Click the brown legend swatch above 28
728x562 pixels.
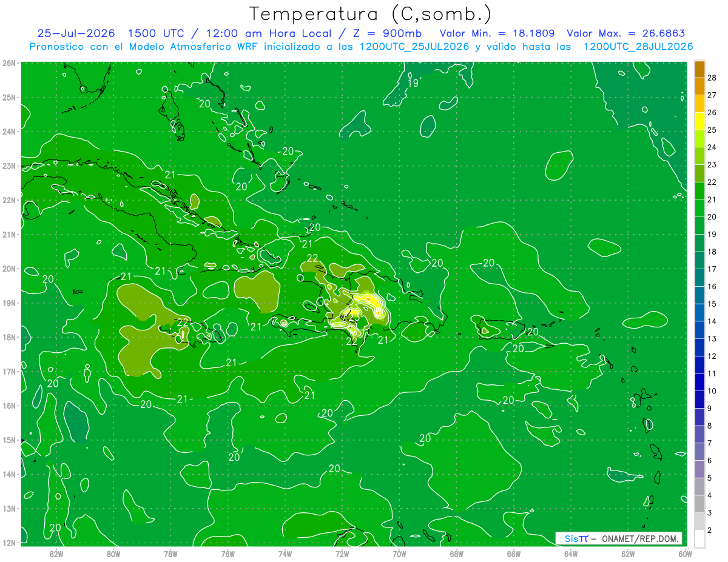[x=699, y=69]
